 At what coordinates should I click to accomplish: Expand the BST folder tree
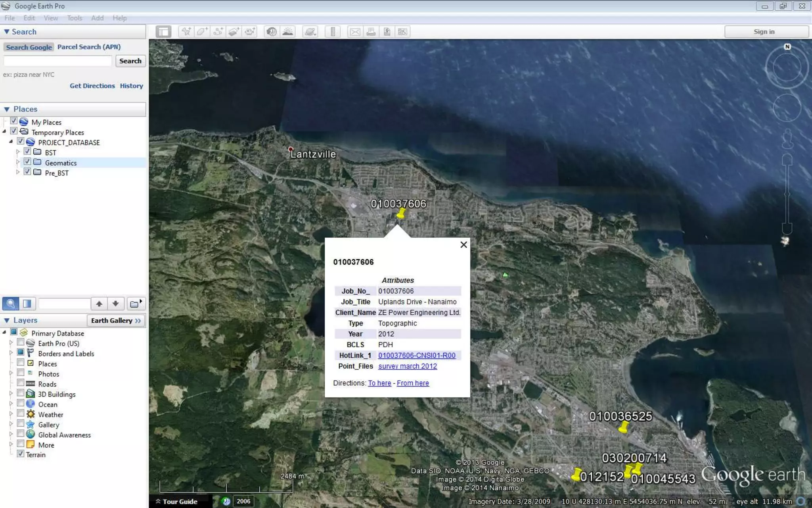tap(18, 152)
